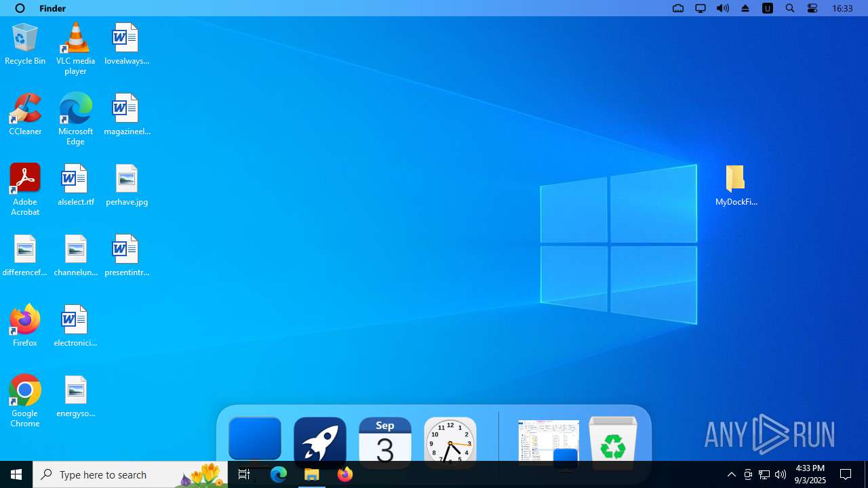The image size is (868, 488).
Task: Select the differencef image file
Action: tap(25, 256)
